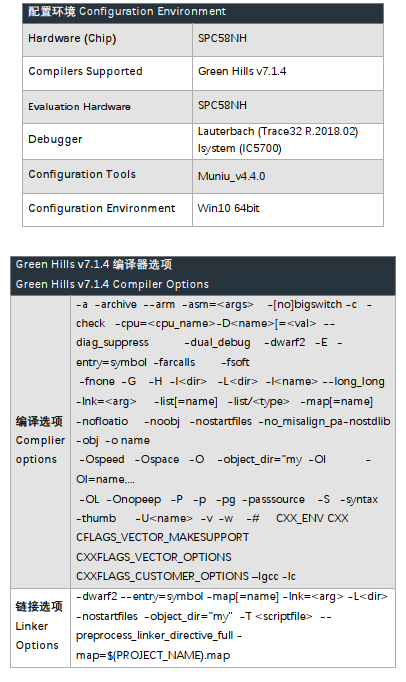
Task: Click the Win10 64bit value cell
Action: click(288, 210)
